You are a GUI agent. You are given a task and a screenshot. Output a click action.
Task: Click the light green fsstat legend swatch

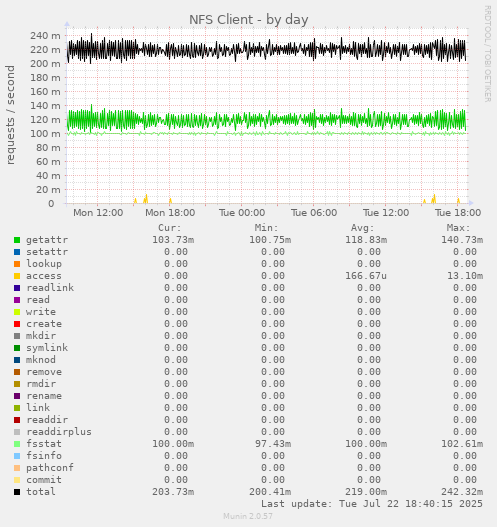pyautogui.click(x=17, y=444)
